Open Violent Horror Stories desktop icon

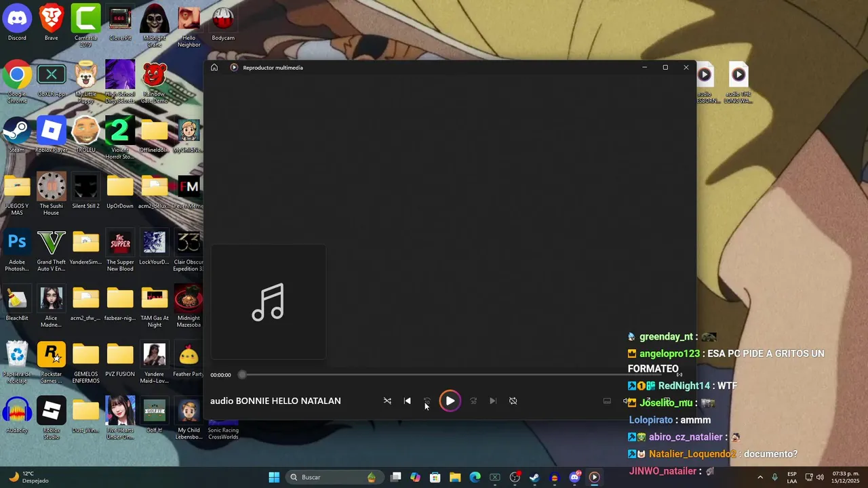(x=120, y=138)
